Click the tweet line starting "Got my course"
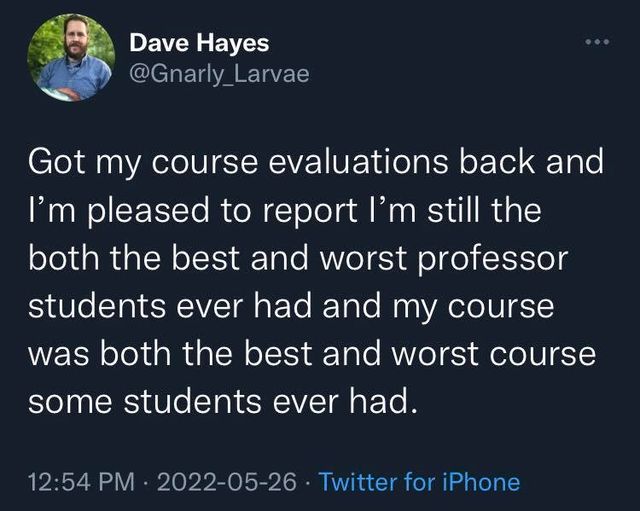Image resolution: width=640 pixels, height=511 pixels. [316, 162]
